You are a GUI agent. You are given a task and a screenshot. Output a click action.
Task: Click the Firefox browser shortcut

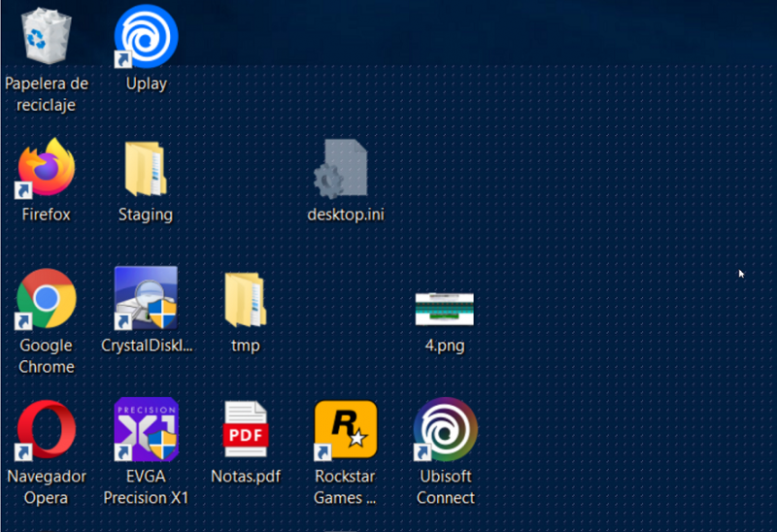[46, 168]
